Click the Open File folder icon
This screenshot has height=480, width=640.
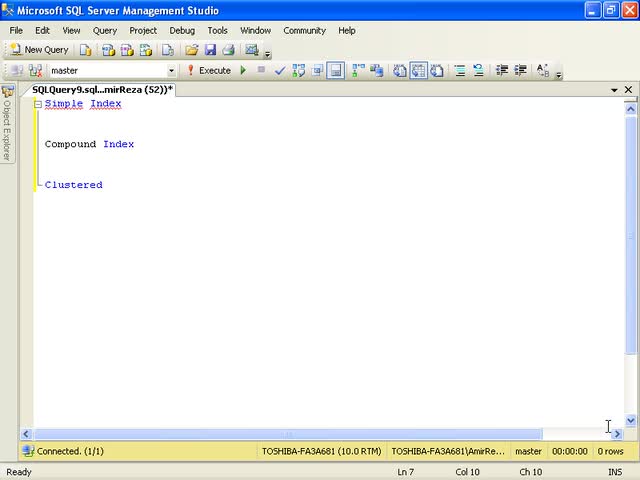coord(191,50)
